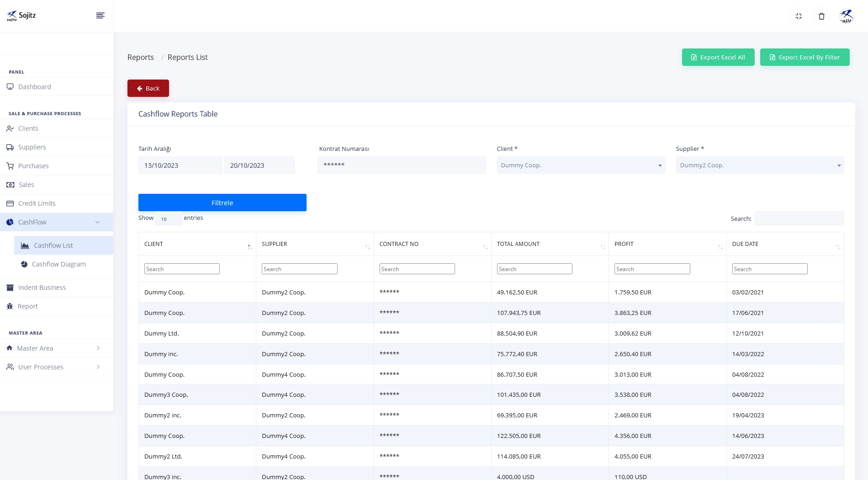868x480 pixels.
Task: Click the Master Area home icon
Action: click(x=10, y=348)
